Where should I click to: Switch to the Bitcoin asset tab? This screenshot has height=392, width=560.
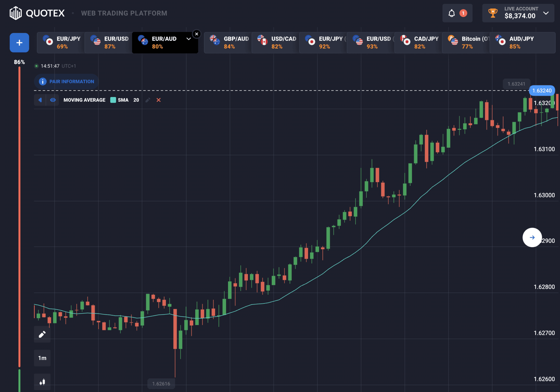[466, 43]
